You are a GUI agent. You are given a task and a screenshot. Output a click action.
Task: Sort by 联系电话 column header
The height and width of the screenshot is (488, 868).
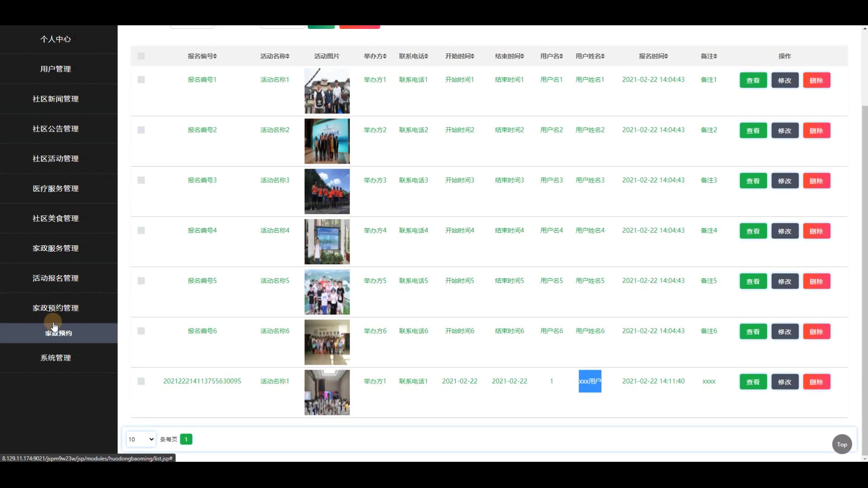pos(413,56)
